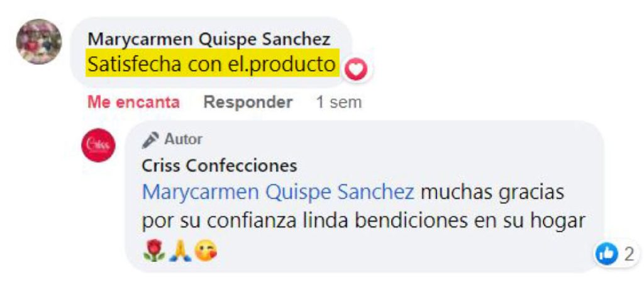The height and width of the screenshot is (282, 644).
Task: Click the praying hands emoji
Action: tap(180, 251)
